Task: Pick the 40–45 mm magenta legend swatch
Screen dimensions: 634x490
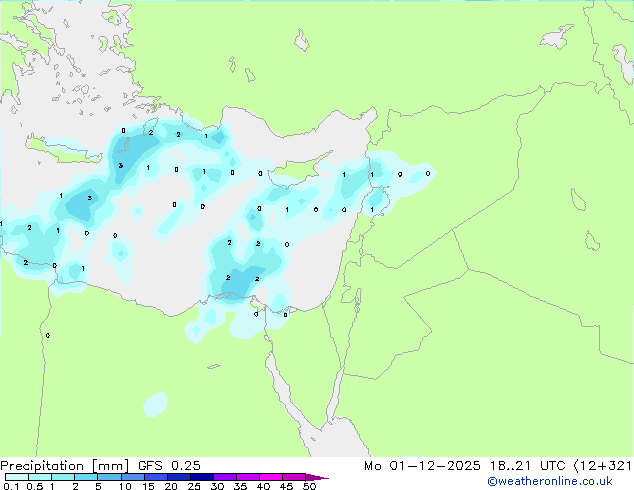Action: (271, 477)
